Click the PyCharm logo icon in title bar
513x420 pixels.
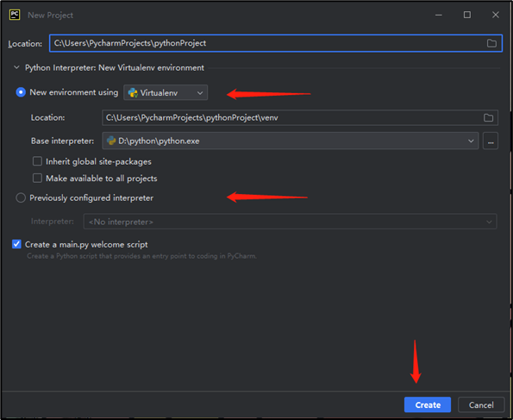15,15
